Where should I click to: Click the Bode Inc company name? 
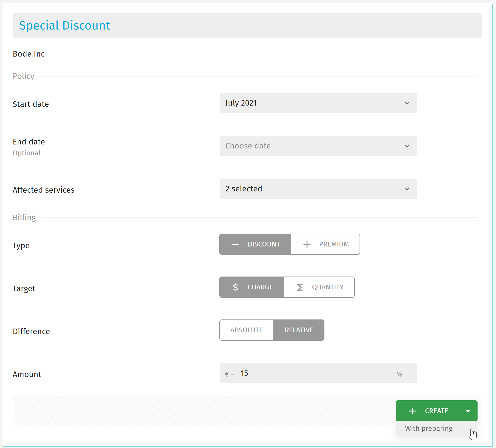coord(29,54)
